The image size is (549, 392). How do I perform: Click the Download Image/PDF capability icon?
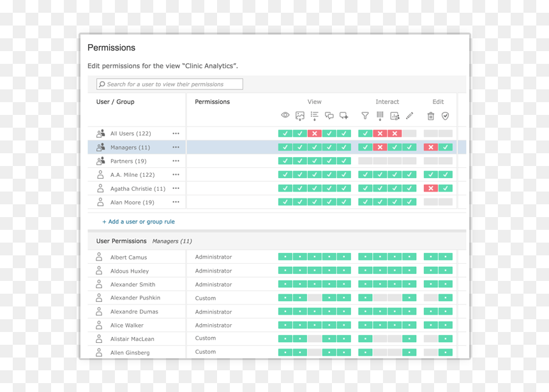pyautogui.click(x=299, y=116)
